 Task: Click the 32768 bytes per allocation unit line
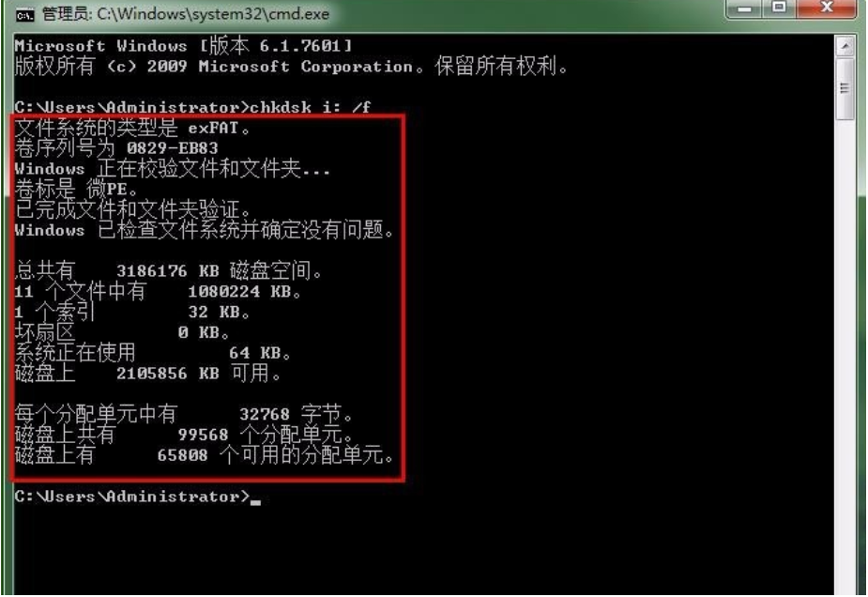pyautogui.click(x=184, y=414)
